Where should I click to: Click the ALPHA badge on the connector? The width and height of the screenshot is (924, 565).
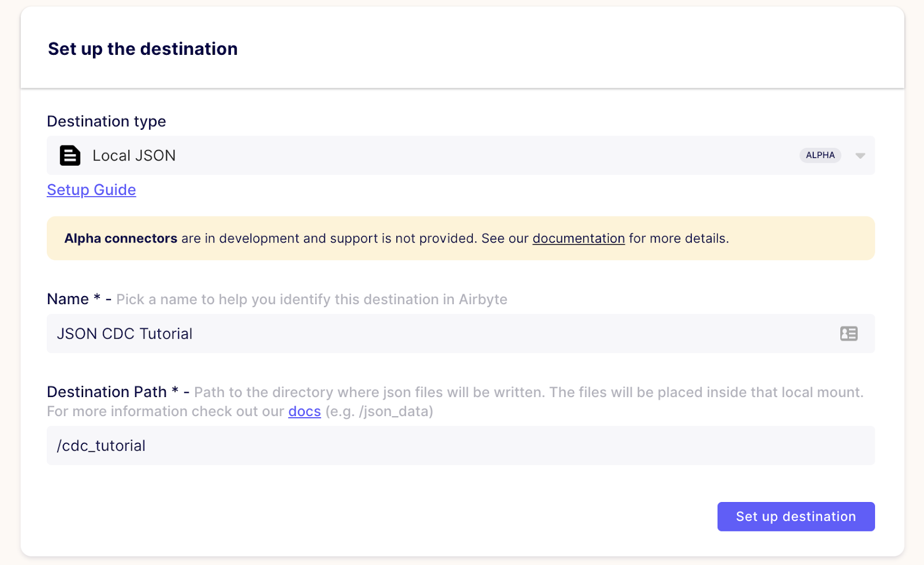point(820,155)
